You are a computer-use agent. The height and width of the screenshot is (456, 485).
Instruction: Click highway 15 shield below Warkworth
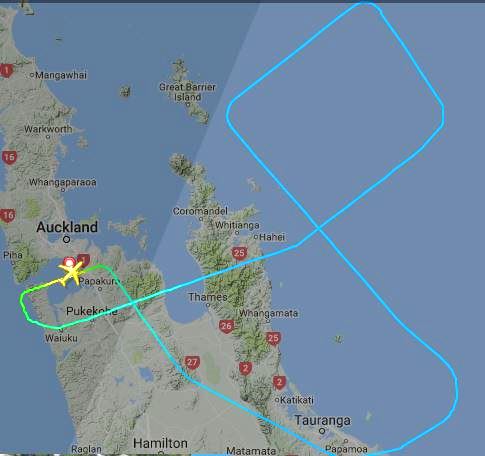[9, 157]
